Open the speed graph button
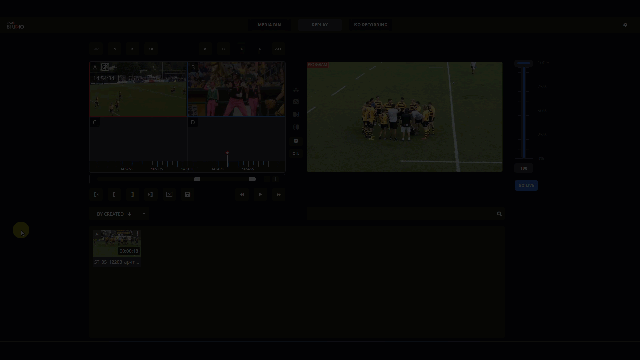This screenshot has height=360, width=640. pos(169,195)
